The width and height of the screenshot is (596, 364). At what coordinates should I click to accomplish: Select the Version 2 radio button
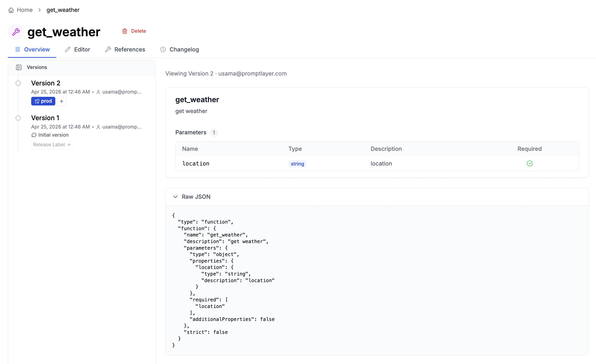[18, 83]
